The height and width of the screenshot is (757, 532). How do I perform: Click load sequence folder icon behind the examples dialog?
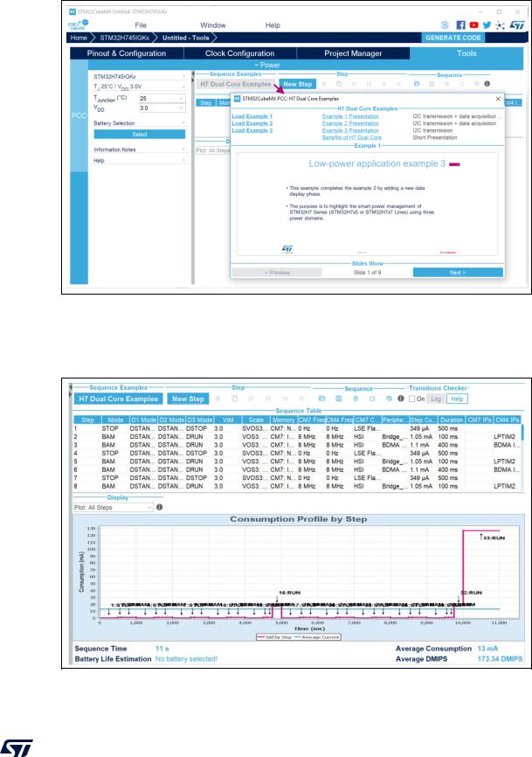(416, 84)
